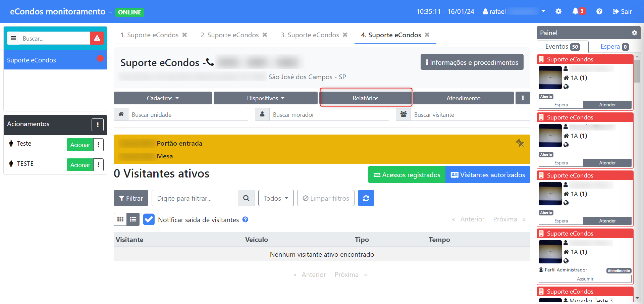Viewport: 644px width, 304px height.
Task: Expand the Dispositivos dropdown
Action: pos(266,98)
